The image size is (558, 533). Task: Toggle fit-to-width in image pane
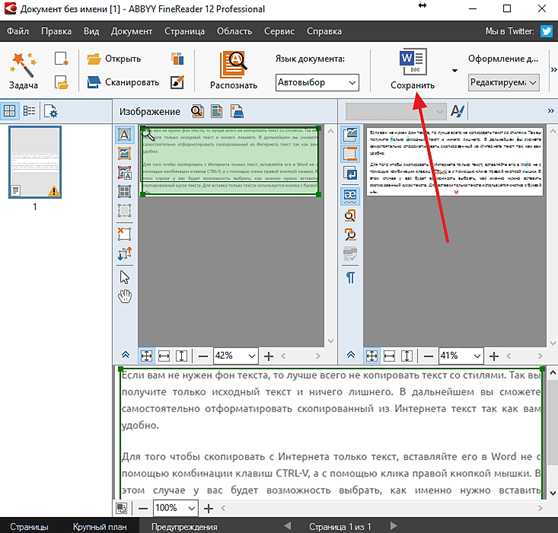164,356
